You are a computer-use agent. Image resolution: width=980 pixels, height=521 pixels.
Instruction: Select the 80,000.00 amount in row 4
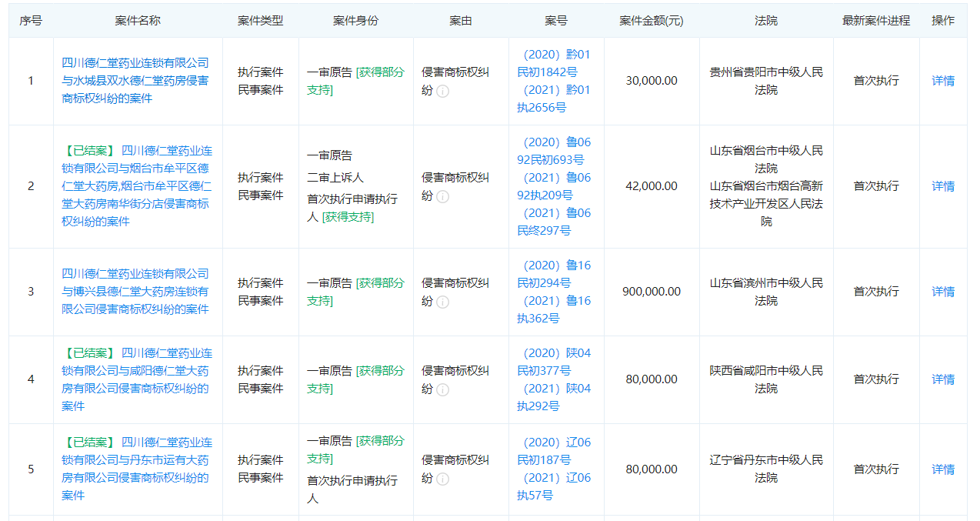[652, 379]
